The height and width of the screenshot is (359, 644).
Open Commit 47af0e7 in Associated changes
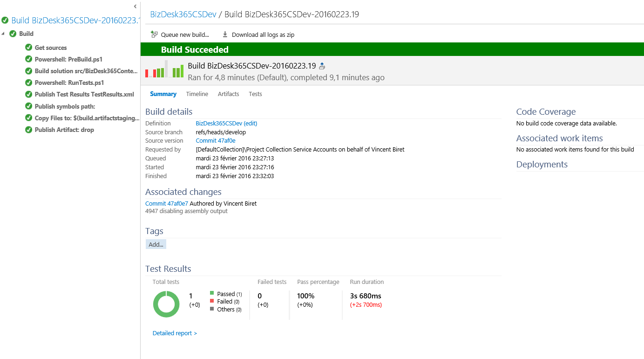[x=167, y=204]
